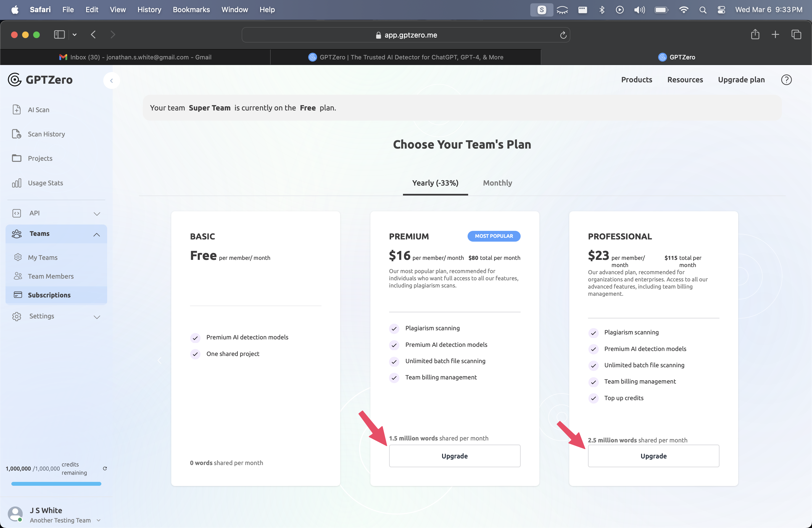This screenshot has height=528, width=812.
Task: Collapse the Teams section chevron
Action: pyautogui.click(x=97, y=234)
